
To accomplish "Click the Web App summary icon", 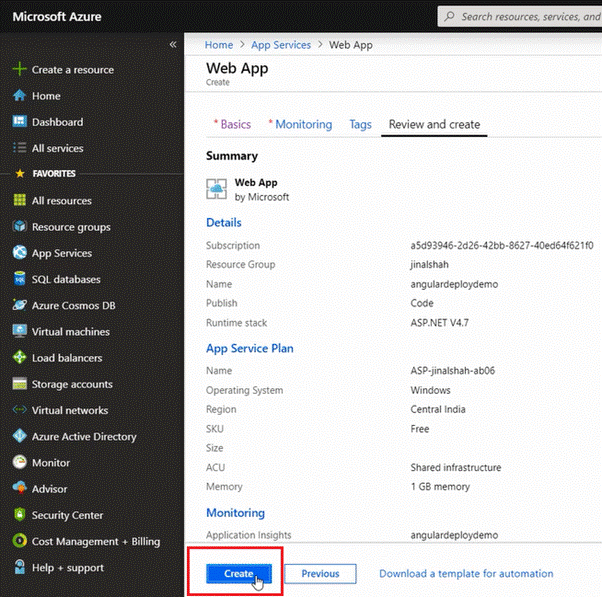I will [x=217, y=189].
